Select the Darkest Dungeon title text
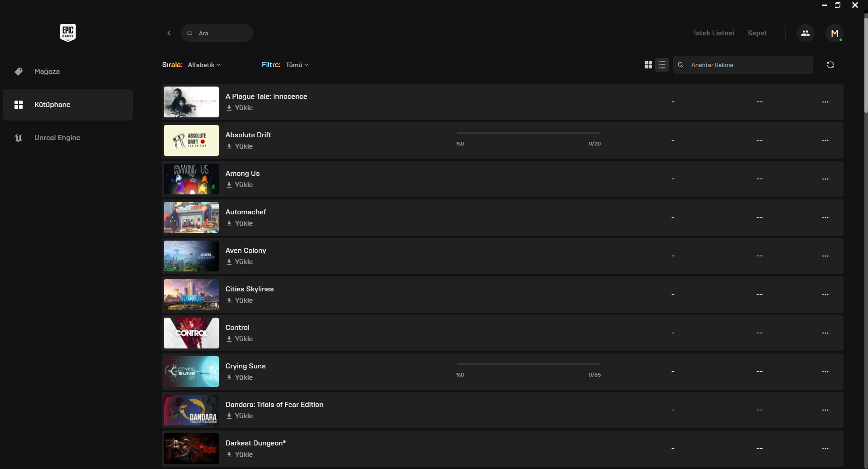This screenshot has height=469, width=868. coord(256,443)
